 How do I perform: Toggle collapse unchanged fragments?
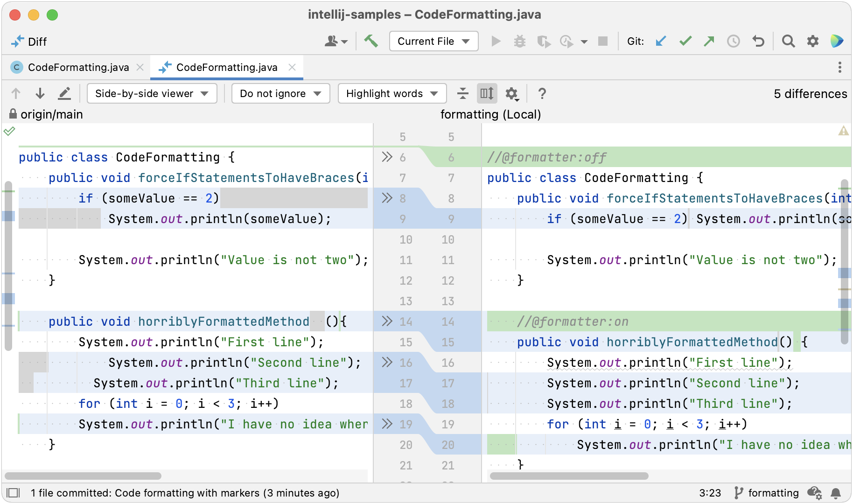tap(462, 93)
